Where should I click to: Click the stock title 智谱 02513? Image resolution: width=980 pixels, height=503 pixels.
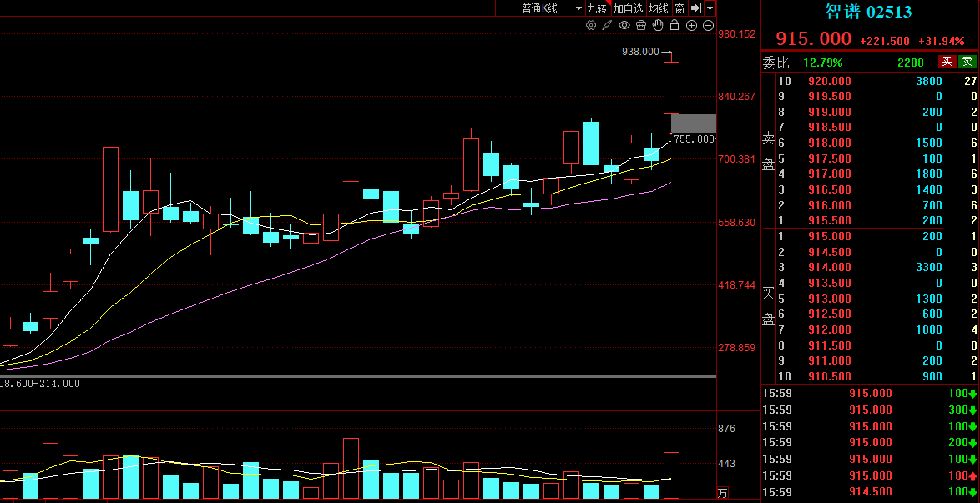click(868, 12)
